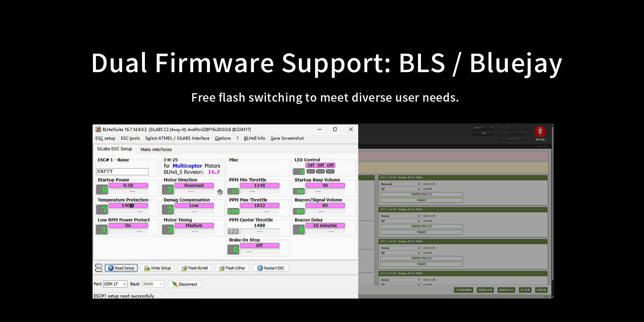Open motor direction help icon for ESC 2
This screenshot has height=322, width=644.
coord(434,216)
